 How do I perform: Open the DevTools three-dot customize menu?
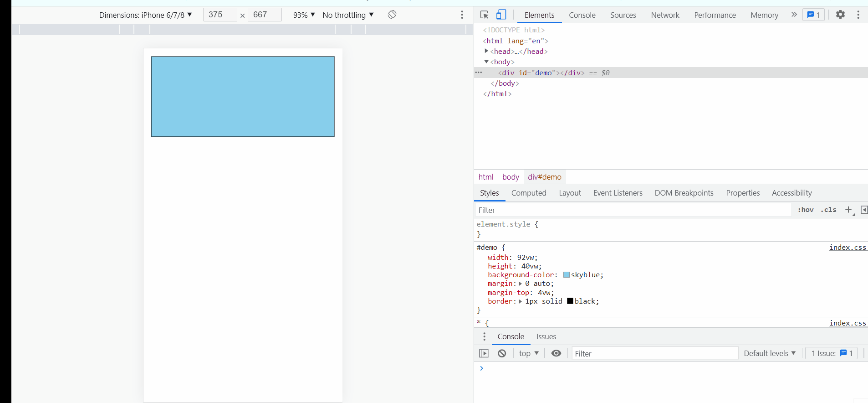[x=858, y=15]
